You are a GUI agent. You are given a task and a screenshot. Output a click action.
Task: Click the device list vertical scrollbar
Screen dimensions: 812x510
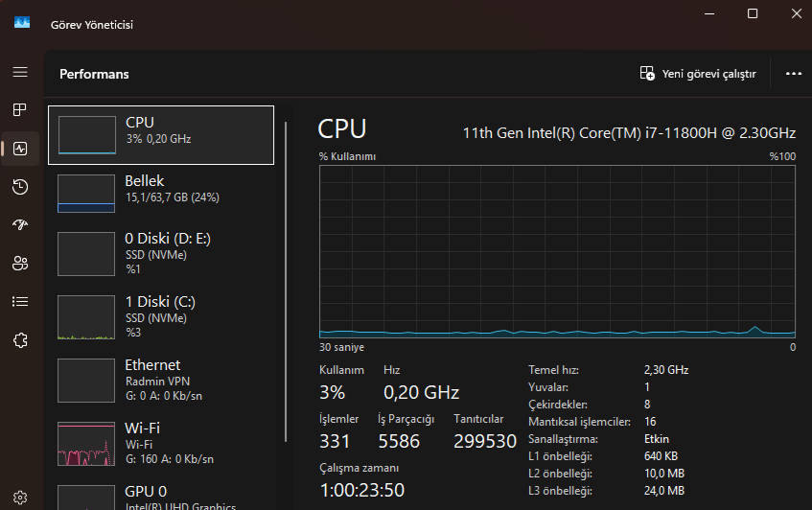286,282
